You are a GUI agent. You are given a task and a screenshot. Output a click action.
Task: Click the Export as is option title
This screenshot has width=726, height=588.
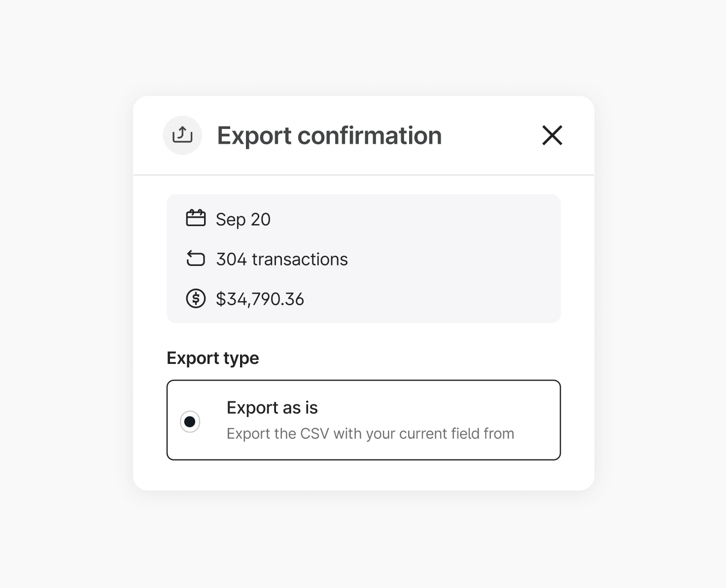click(x=272, y=408)
